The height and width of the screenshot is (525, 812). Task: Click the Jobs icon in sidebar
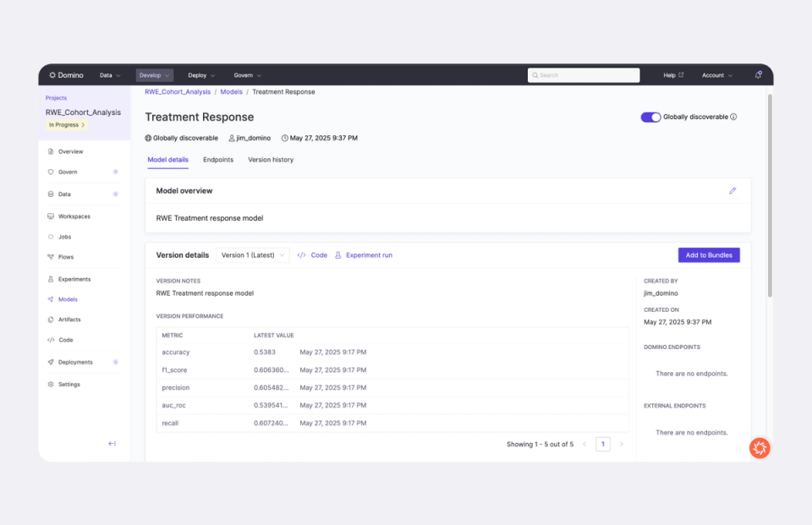[x=51, y=237]
